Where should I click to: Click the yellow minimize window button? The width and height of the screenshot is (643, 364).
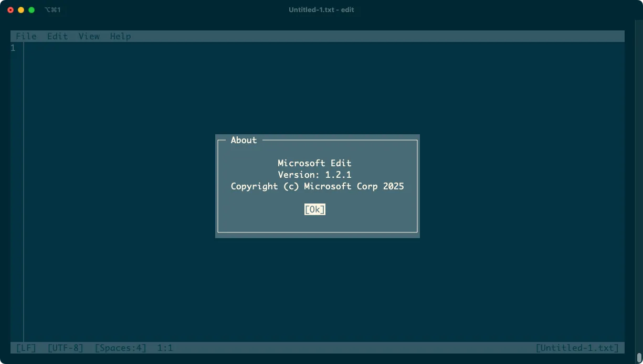pyautogui.click(x=21, y=10)
